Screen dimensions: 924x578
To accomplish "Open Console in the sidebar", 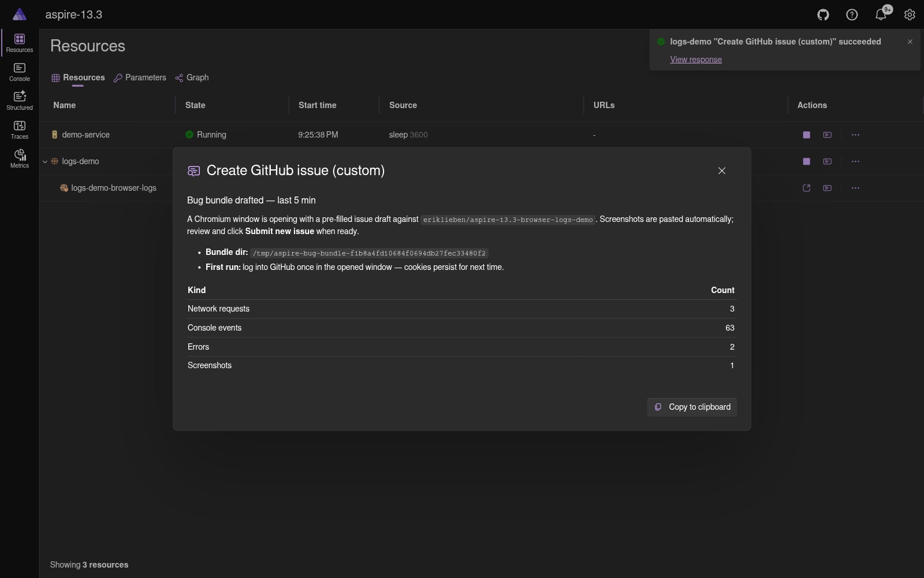I will (20, 72).
